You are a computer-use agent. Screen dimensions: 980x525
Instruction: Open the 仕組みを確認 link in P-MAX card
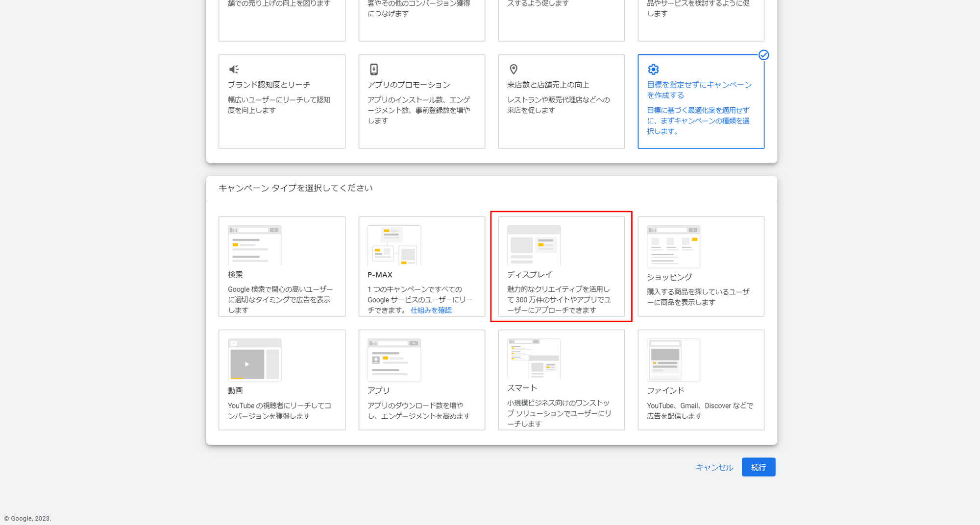click(431, 310)
